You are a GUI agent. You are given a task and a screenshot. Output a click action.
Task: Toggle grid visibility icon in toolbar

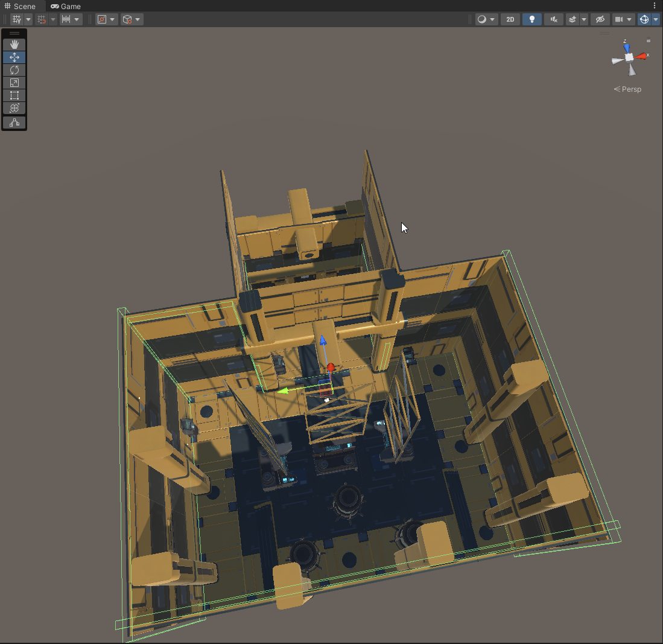pos(16,19)
